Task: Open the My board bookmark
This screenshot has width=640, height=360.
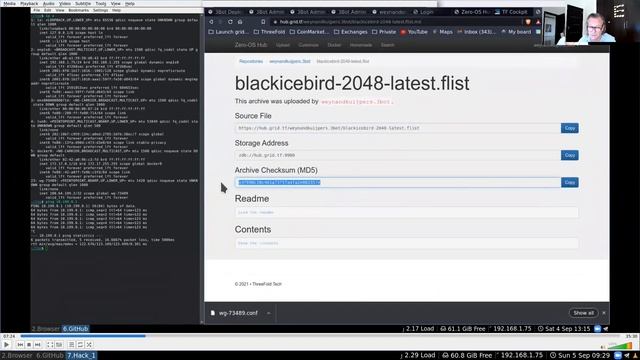Action: [516, 32]
